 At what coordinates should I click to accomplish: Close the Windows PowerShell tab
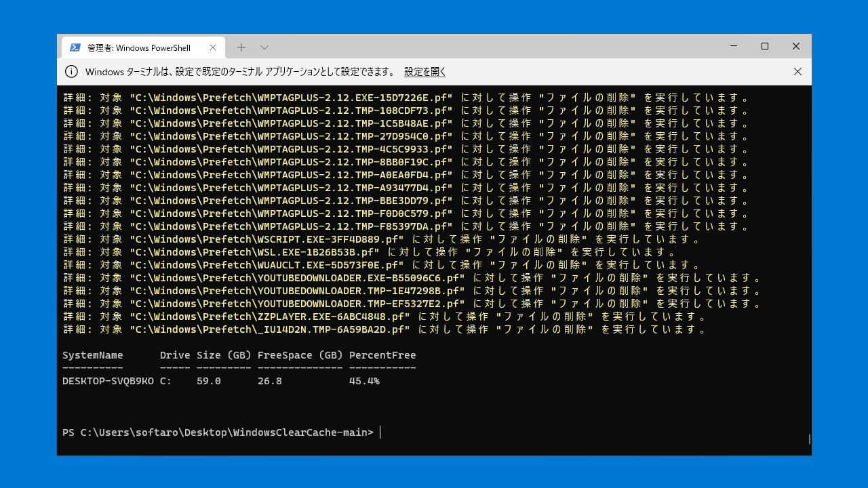pos(213,47)
